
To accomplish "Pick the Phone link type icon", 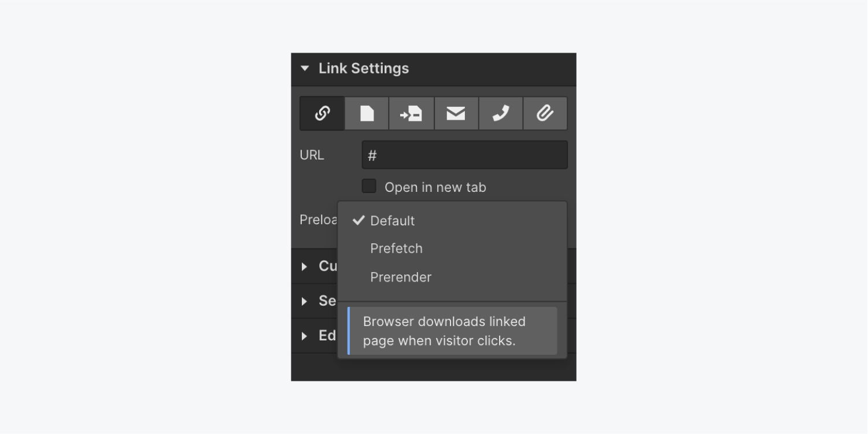I will coord(500,113).
